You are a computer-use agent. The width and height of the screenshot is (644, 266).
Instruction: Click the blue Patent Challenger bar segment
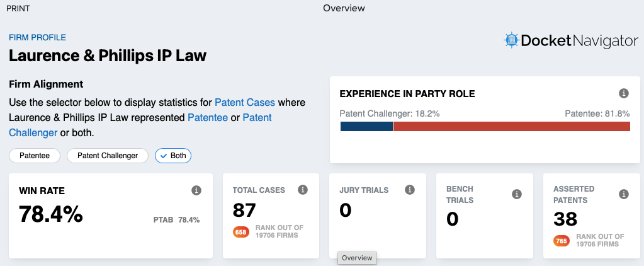[x=367, y=126]
